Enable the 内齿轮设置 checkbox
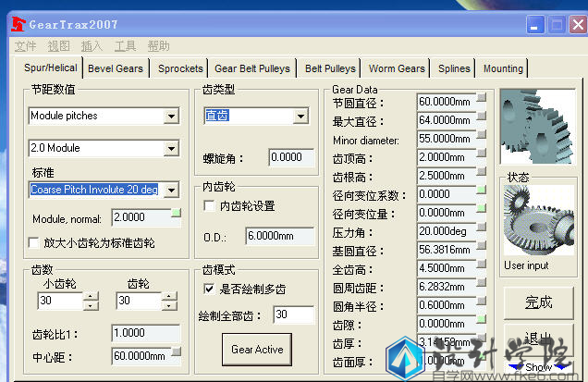This screenshot has height=382, width=588. [x=210, y=206]
